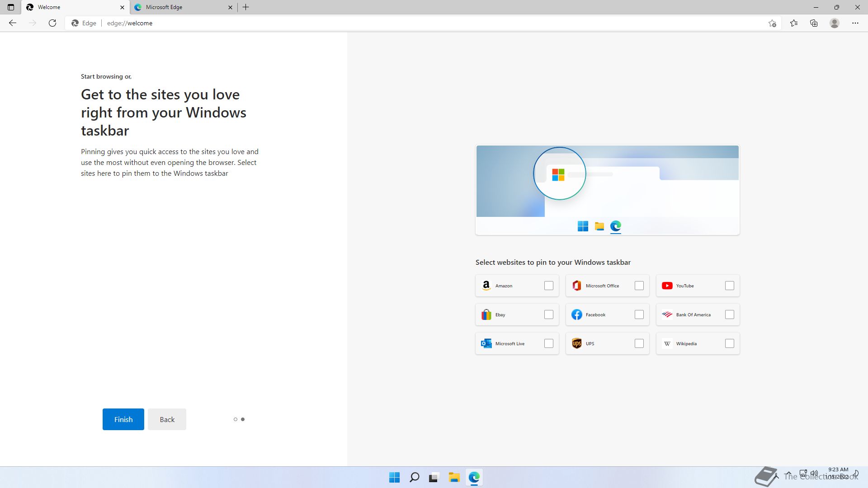Refresh the welcome page

tap(52, 23)
